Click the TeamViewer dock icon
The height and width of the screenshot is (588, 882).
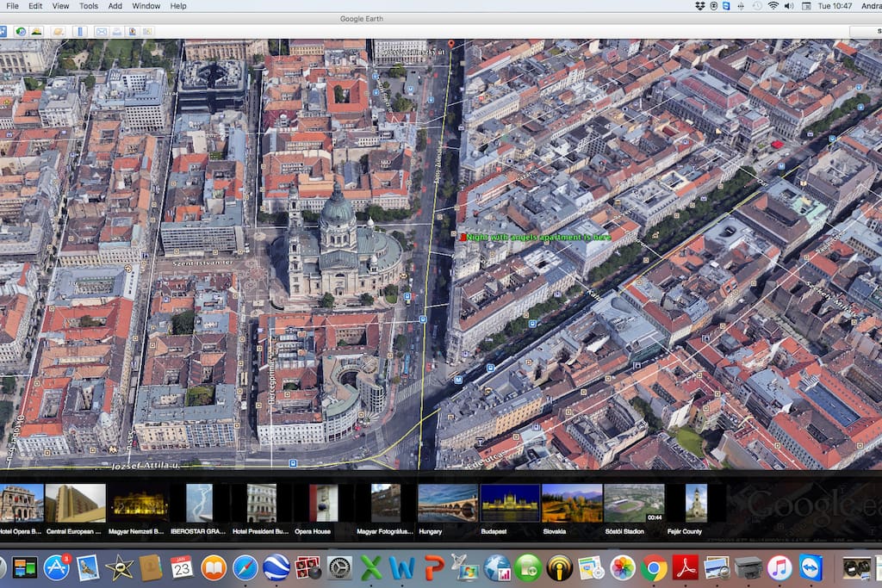pos(811,567)
